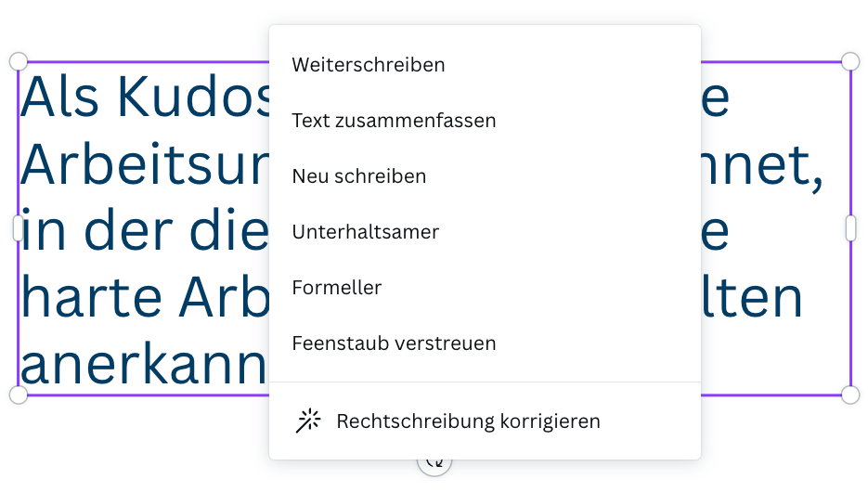The height and width of the screenshot is (492, 868).
Task: Click the rotate handle below the text box
Action: (434, 463)
